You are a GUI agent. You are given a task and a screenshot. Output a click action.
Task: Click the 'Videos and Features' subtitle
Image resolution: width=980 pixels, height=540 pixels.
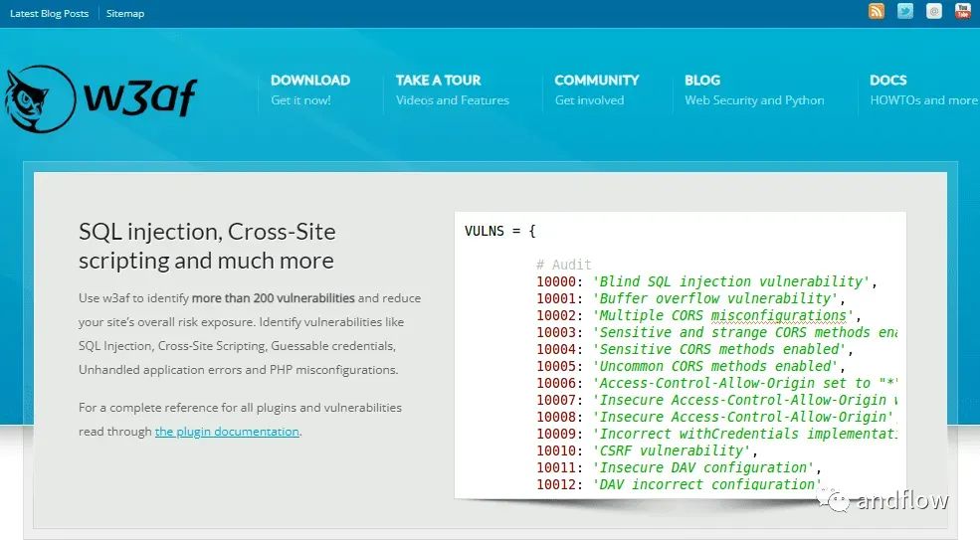[453, 100]
